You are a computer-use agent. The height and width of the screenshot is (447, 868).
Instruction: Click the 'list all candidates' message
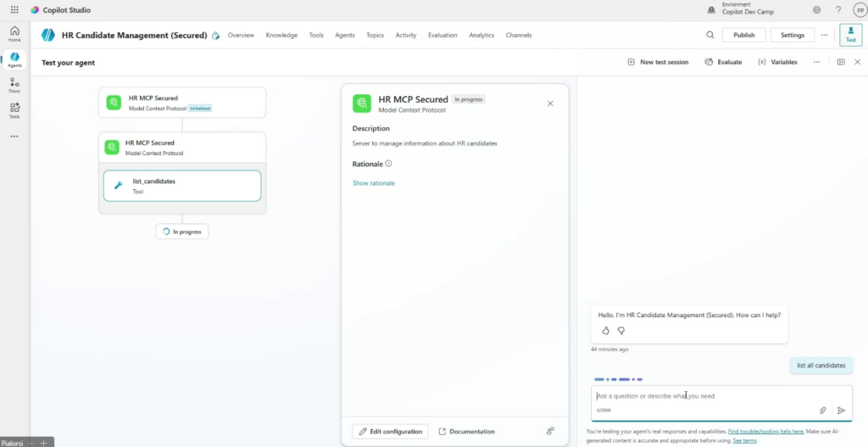pyautogui.click(x=821, y=366)
